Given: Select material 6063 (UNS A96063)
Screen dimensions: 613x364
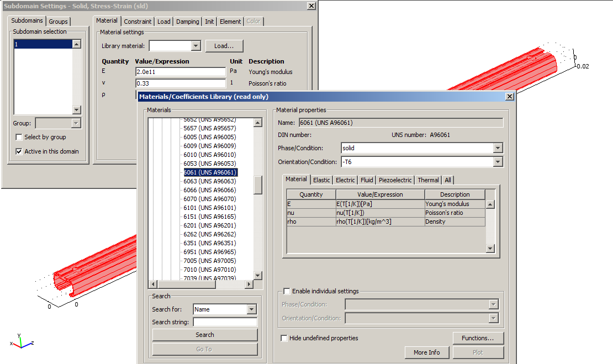Looking at the screenshot, I should 209,181.
